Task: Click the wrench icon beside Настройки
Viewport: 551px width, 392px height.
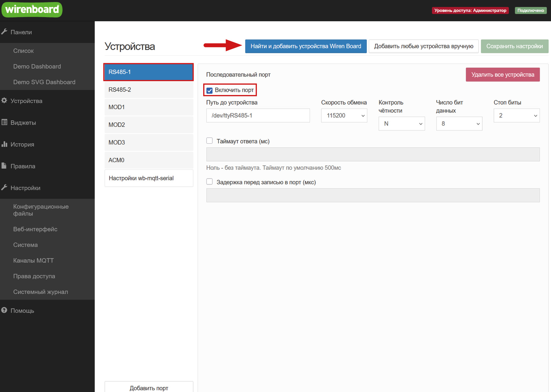Action: pyautogui.click(x=4, y=188)
